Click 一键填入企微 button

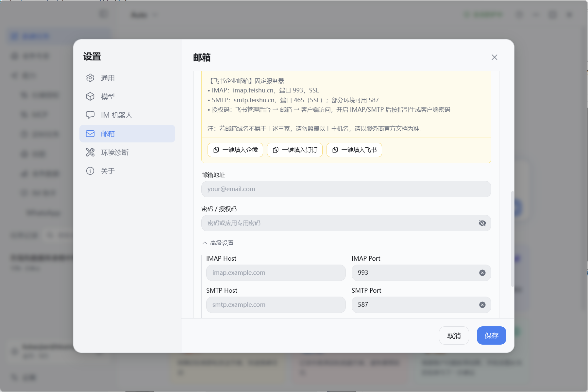pyautogui.click(x=235, y=150)
